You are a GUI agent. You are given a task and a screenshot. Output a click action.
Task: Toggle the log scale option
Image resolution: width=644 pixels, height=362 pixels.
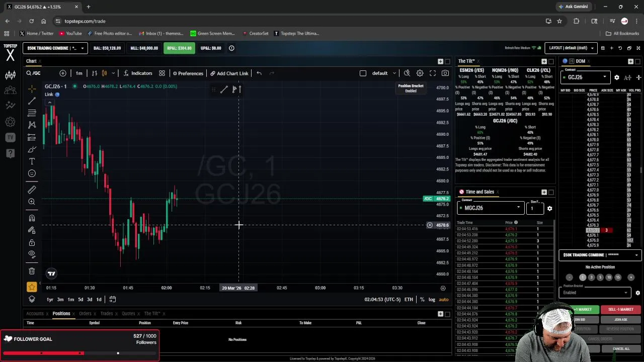[x=432, y=300]
